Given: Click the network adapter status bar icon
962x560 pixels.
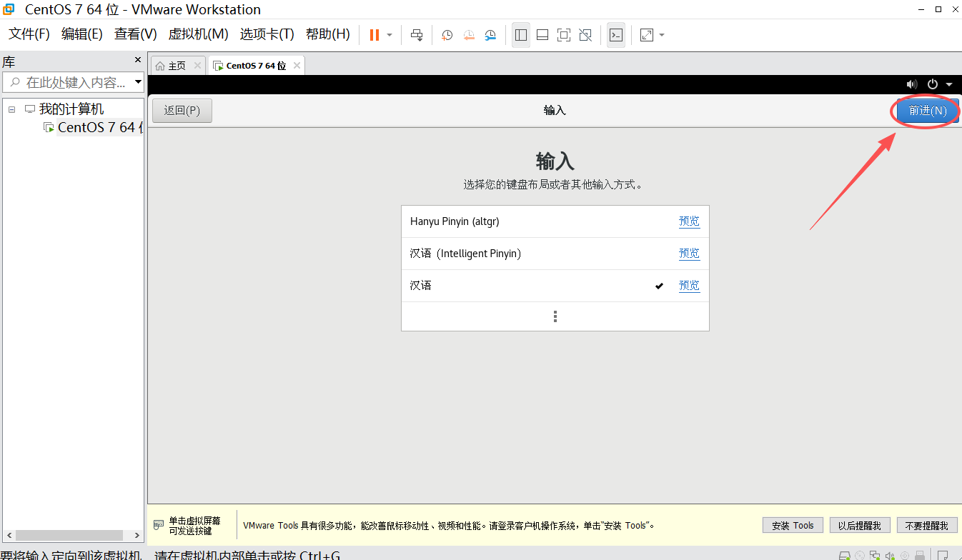Looking at the screenshot, I should [875, 556].
